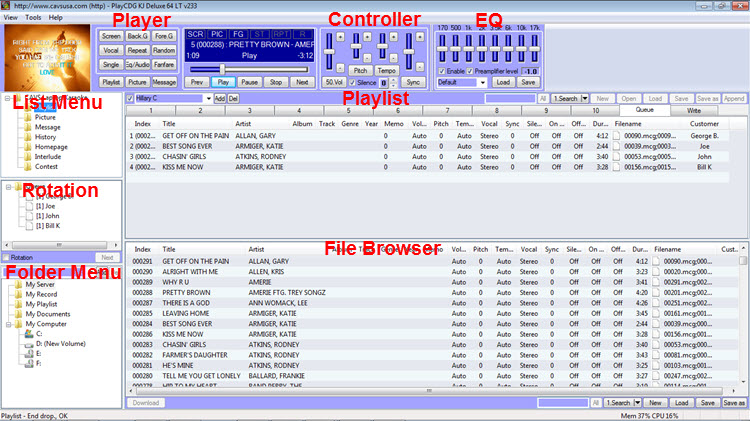Toggle the Silence checkbox in controller
The width and height of the screenshot is (750, 421).
point(352,81)
